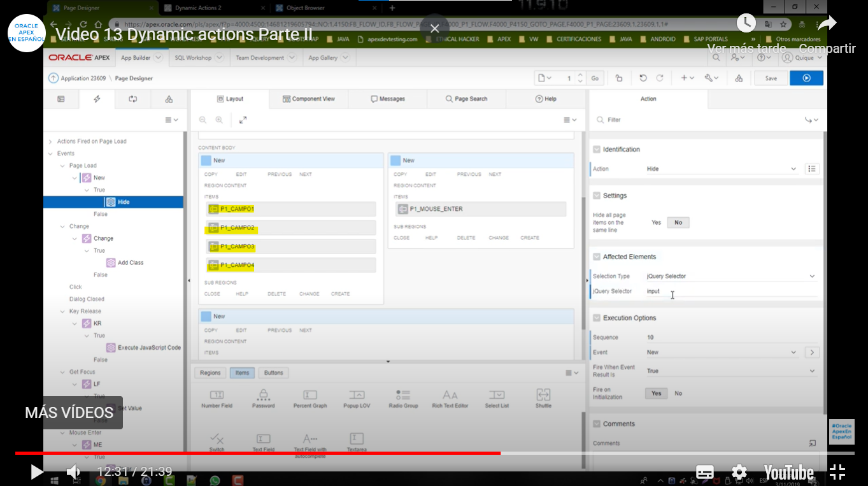
Task: Open the Page Designer breadcrumb link
Action: point(134,78)
